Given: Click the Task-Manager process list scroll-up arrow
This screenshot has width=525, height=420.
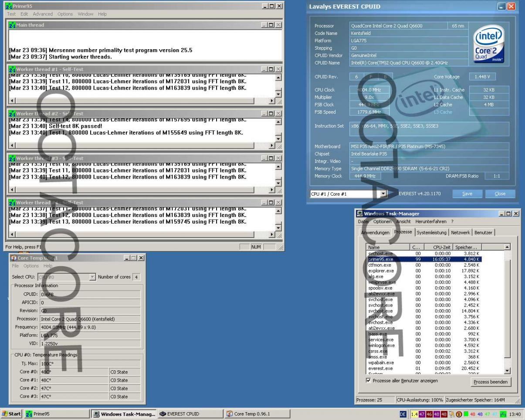Looking at the screenshot, I should click(x=507, y=247).
